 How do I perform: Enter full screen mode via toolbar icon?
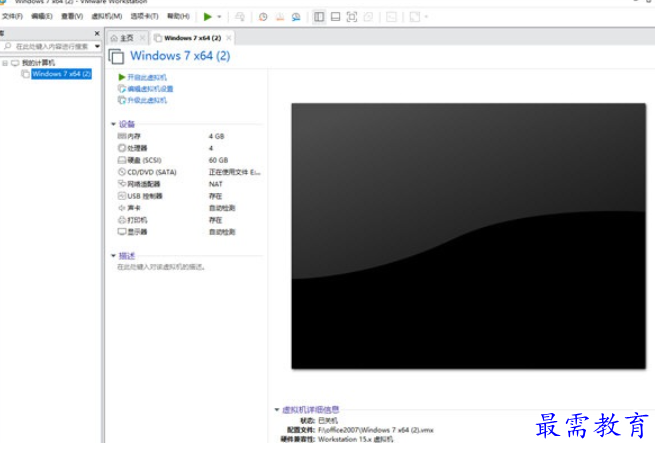(352, 17)
